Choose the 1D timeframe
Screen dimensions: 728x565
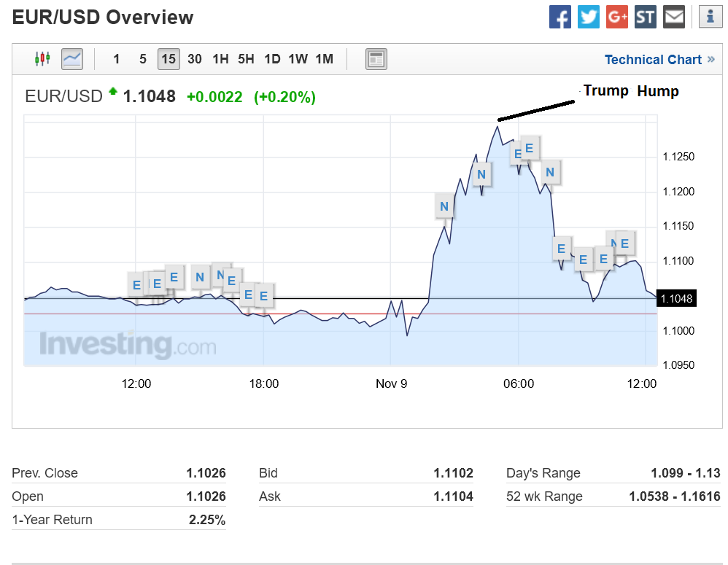[272, 59]
